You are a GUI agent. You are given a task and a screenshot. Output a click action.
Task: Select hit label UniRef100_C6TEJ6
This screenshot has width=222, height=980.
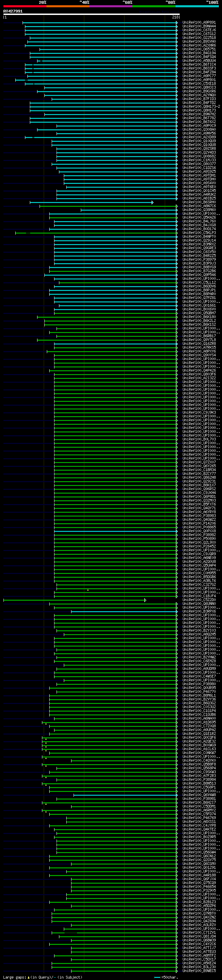(199, 30)
